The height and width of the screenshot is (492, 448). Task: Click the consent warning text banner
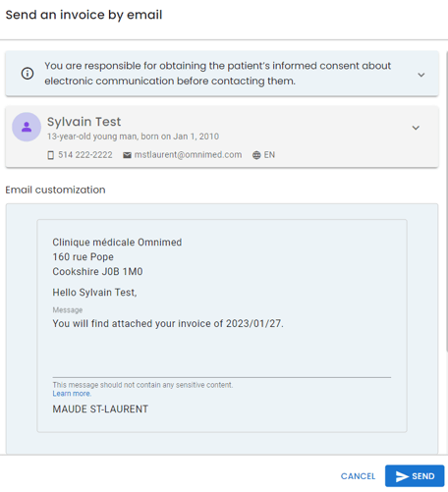[x=218, y=74]
